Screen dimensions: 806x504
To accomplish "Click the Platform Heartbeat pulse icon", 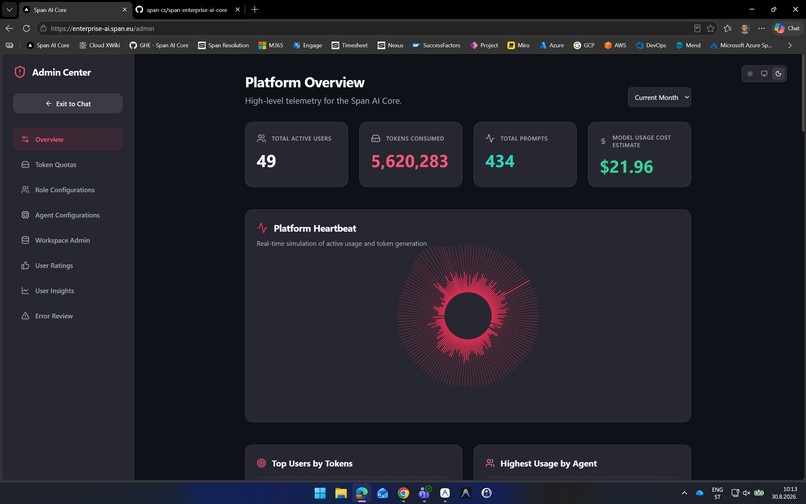I will [x=262, y=228].
